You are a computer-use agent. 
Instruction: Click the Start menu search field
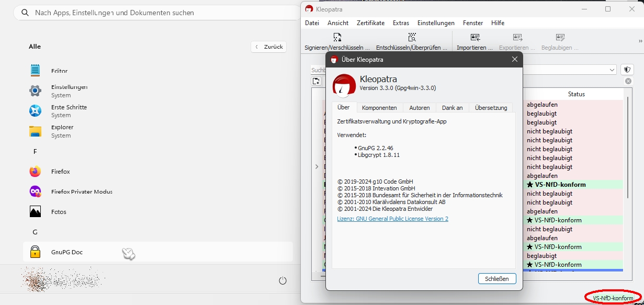[x=157, y=13]
